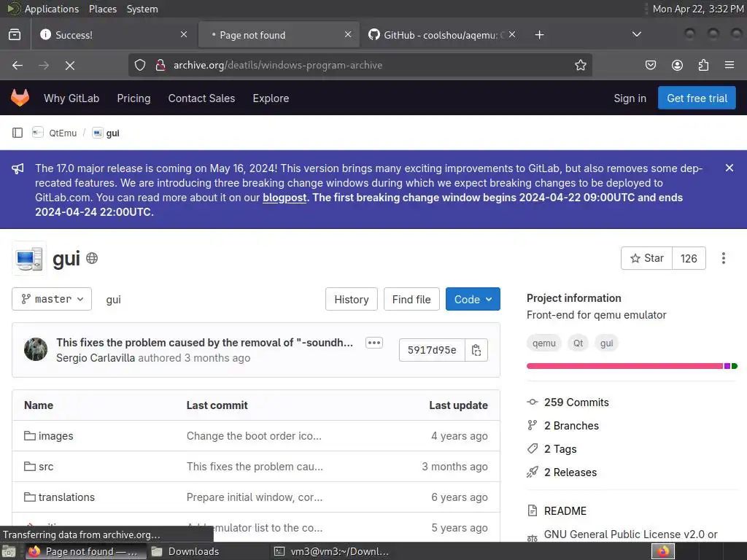Click the QtEmu breadcrumb link
747x560 pixels.
point(63,133)
